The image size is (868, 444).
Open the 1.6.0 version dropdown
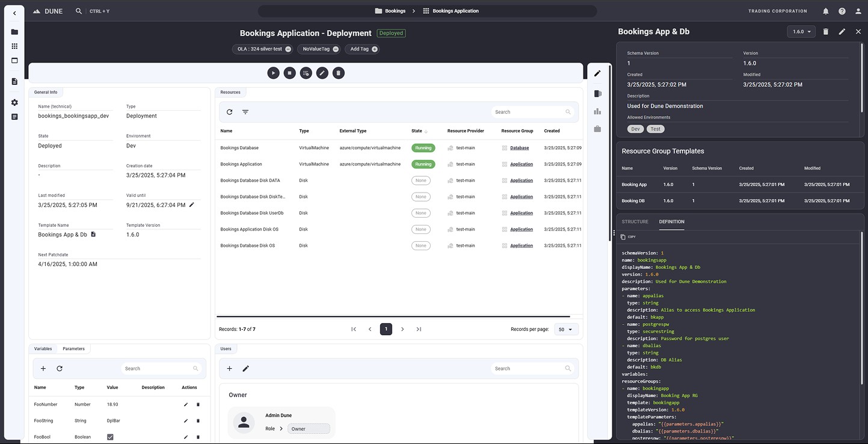pyautogui.click(x=801, y=31)
